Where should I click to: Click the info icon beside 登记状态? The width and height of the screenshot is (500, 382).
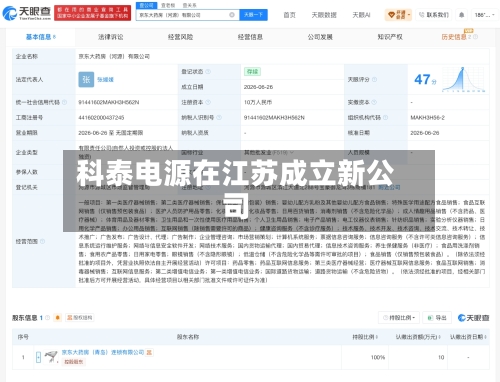tap(208, 72)
